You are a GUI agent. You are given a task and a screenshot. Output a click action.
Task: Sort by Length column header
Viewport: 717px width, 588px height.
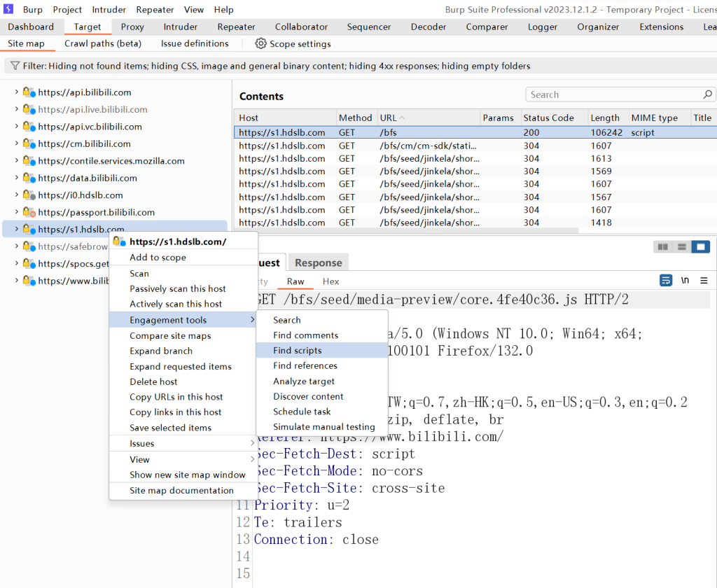pos(608,118)
